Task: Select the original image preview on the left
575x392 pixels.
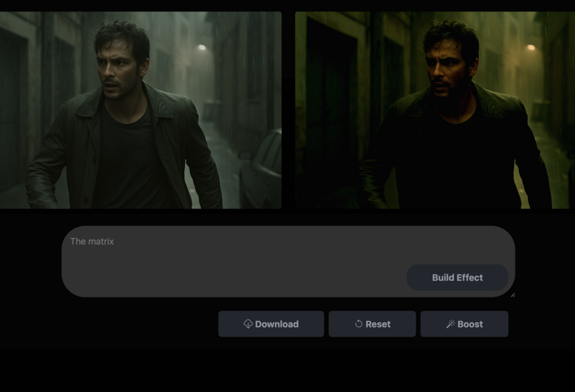Action: (x=141, y=110)
